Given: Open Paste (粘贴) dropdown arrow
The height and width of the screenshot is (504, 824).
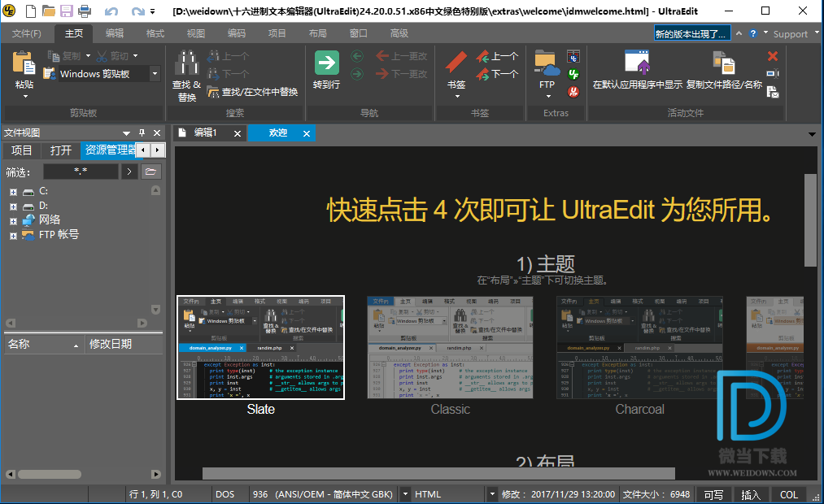Looking at the screenshot, I should click(24, 97).
